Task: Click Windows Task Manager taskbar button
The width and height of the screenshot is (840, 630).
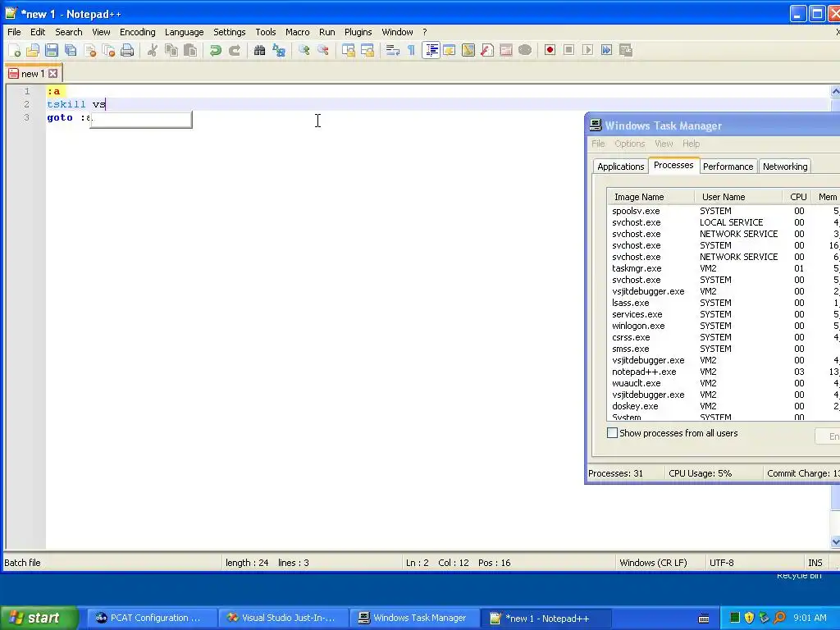Action: [x=414, y=618]
